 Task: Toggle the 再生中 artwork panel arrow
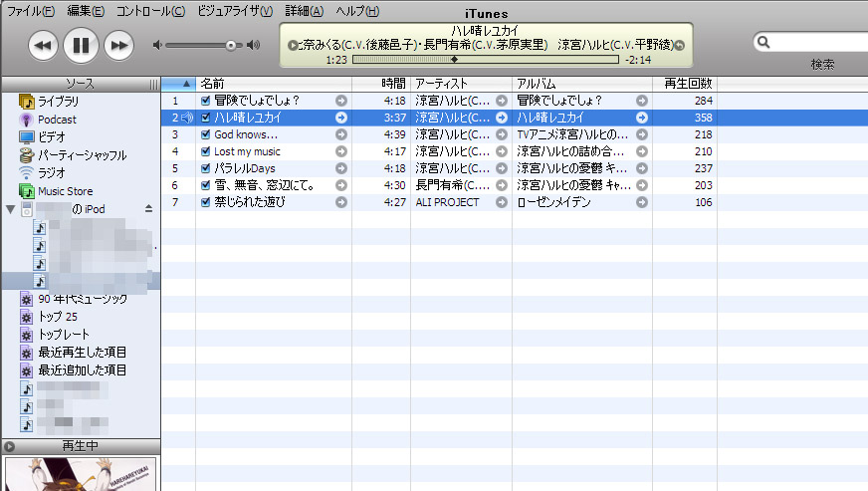click(x=9, y=446)
